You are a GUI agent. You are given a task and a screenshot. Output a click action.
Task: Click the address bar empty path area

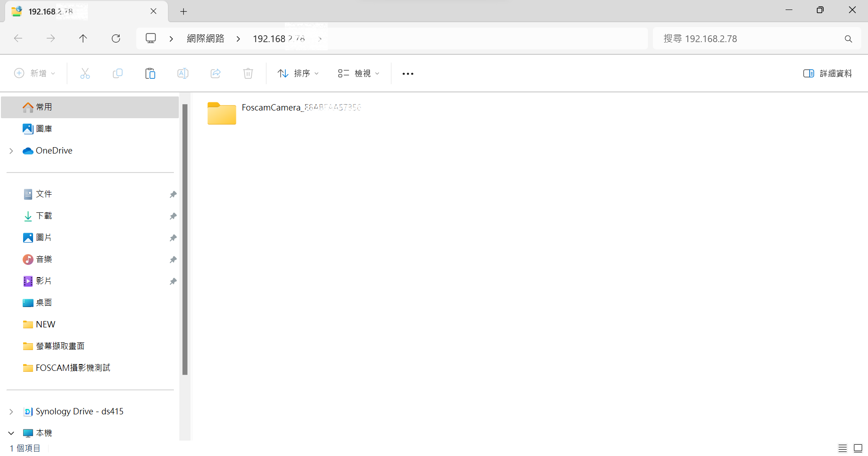487,38
